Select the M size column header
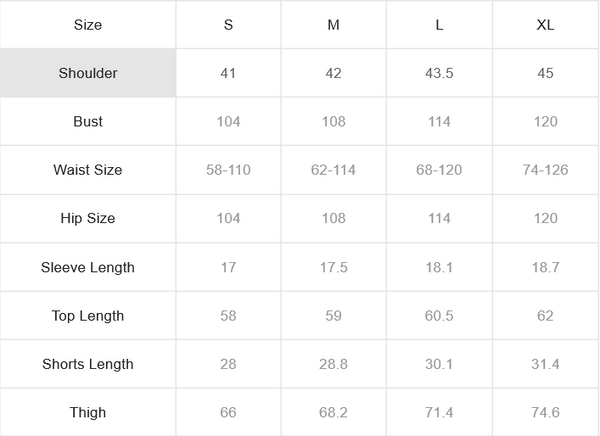The height and width of the screenshot is (436, 600). pyautogui.click(x=333, y=25)
